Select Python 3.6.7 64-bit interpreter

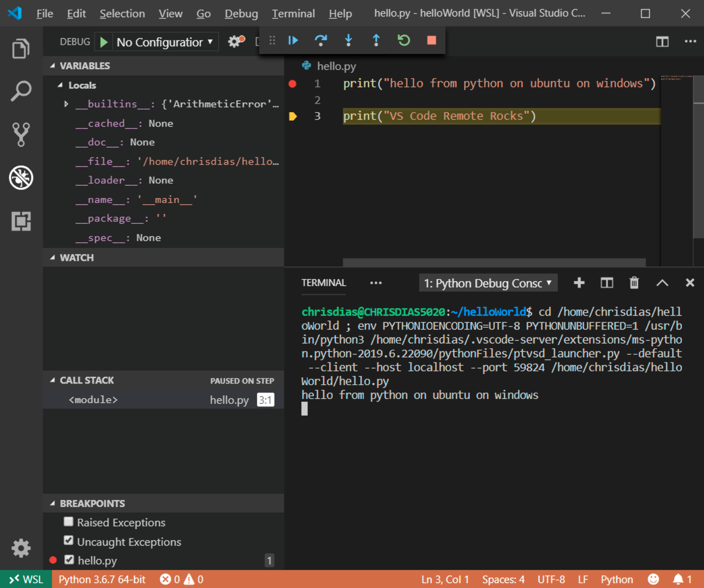(102, 579)
